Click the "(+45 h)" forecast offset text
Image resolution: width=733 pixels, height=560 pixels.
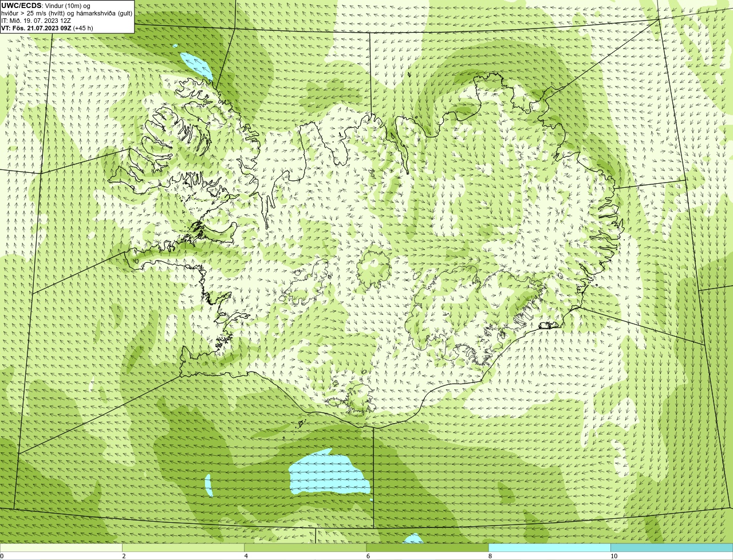click(83, 28)
